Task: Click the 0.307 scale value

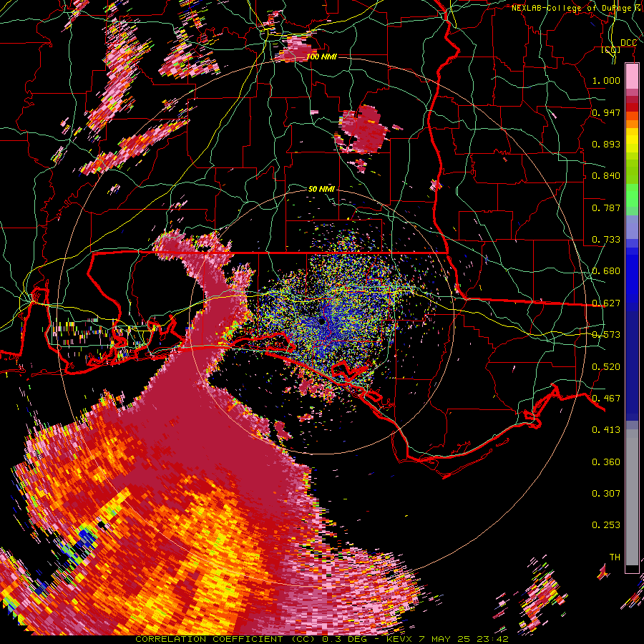Action: click(606, 494)
